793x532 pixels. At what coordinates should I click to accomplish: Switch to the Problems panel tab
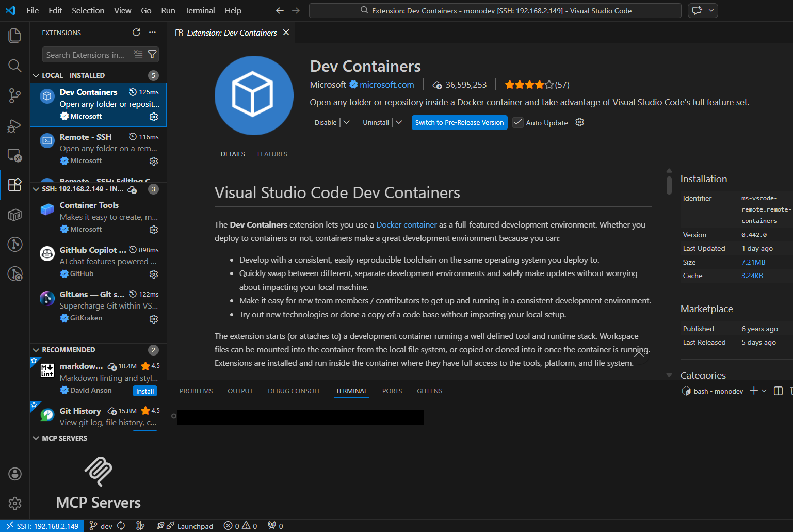196,391
